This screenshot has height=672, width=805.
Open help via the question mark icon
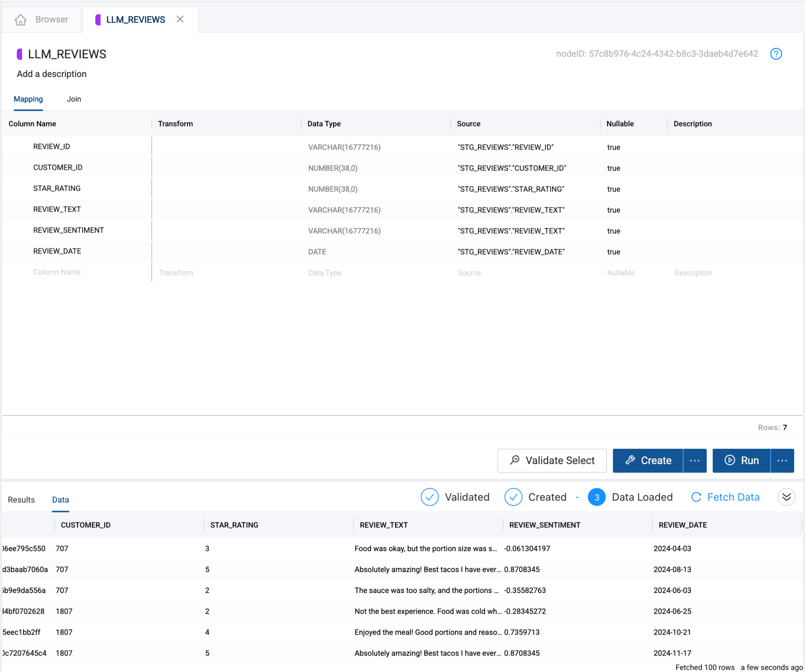(x=776, y=54)
